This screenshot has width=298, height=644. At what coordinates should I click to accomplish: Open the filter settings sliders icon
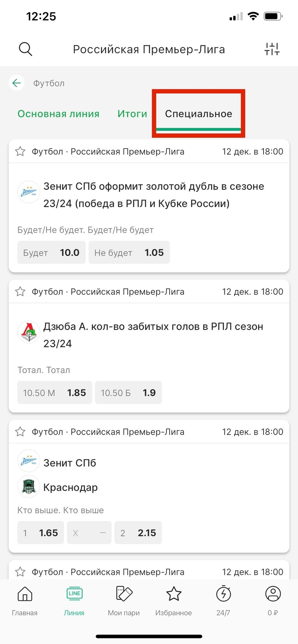pyautogui.click(x=272, y=49)
